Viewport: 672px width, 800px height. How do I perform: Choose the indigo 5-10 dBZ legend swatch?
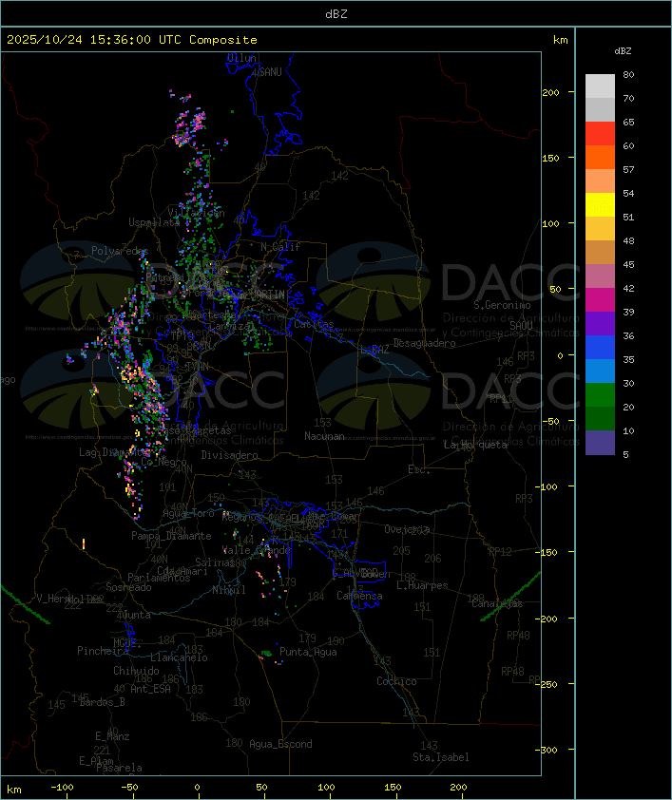point(600,443)
